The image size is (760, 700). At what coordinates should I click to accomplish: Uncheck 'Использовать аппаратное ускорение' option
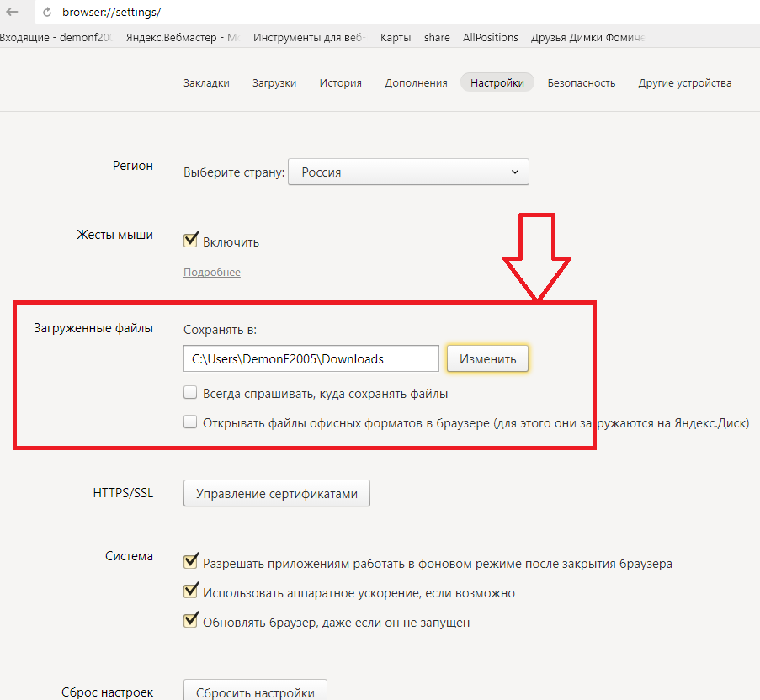click(191, 592)
